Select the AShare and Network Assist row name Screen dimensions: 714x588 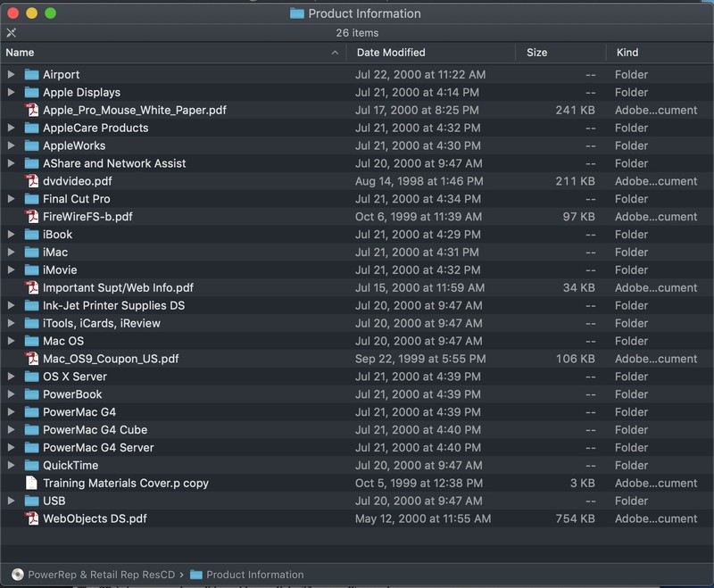pos(114,163)
